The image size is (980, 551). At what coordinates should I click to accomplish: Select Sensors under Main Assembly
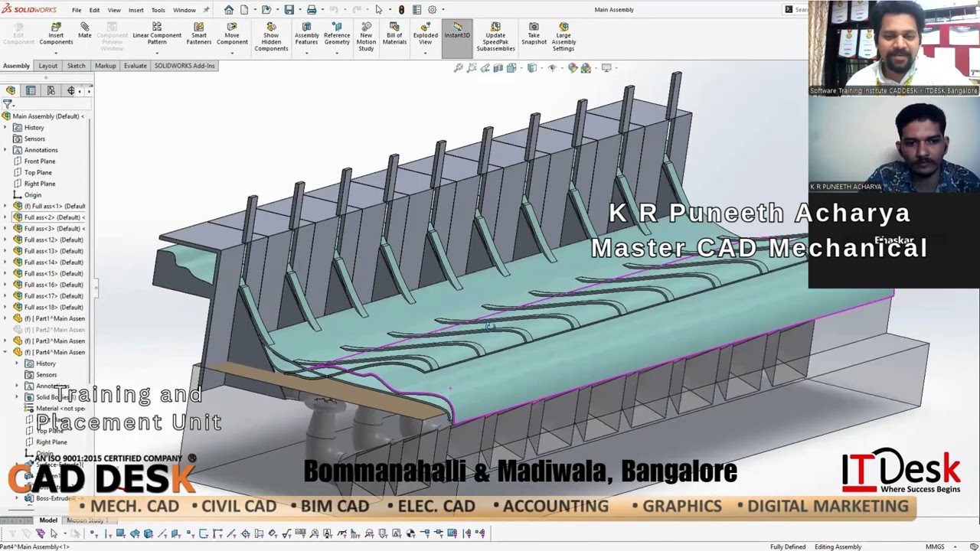pos(34,139)
